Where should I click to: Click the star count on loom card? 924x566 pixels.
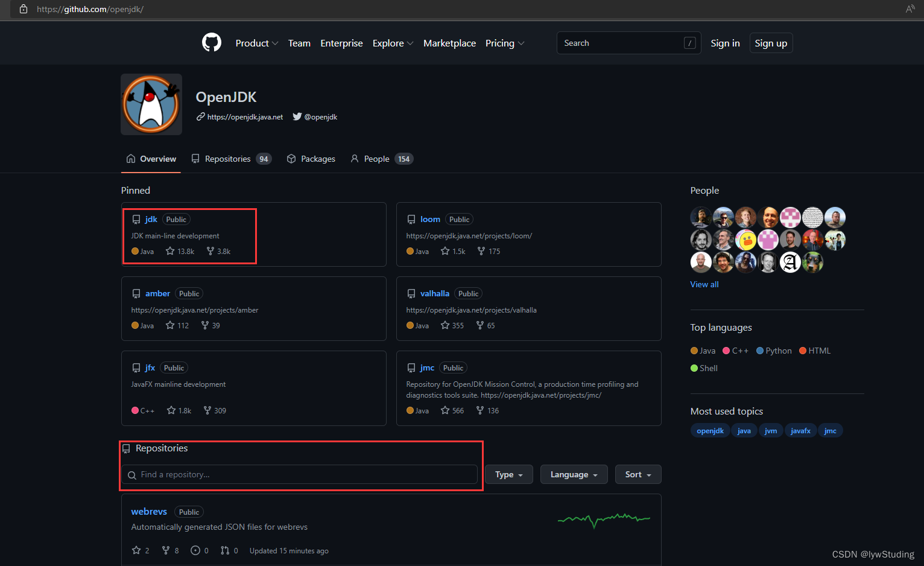[x=459, y=252]
